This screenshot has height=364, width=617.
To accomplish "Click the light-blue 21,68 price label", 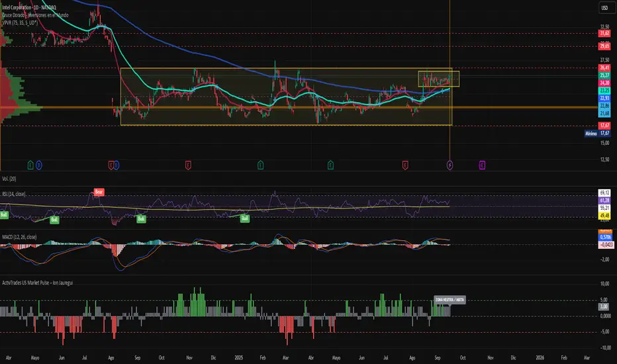I will tap(604, 113).
